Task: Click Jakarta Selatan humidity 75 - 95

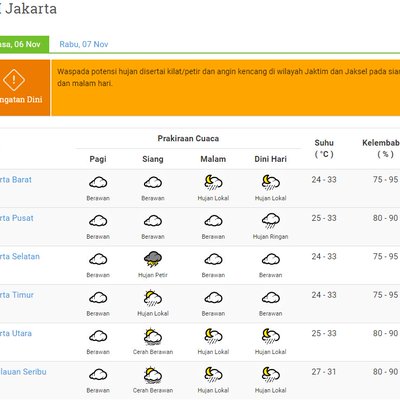Action: [x=385, y=256]
